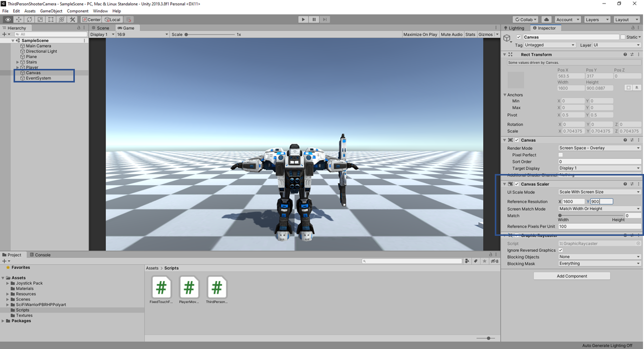Viewport: 644px width, 349px height.
Task: Toggle raw edit mode R button
Action: click(x=636, y=88)
